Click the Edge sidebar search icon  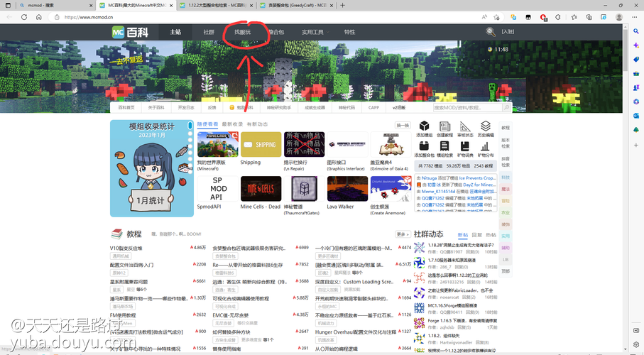(635, 31)
